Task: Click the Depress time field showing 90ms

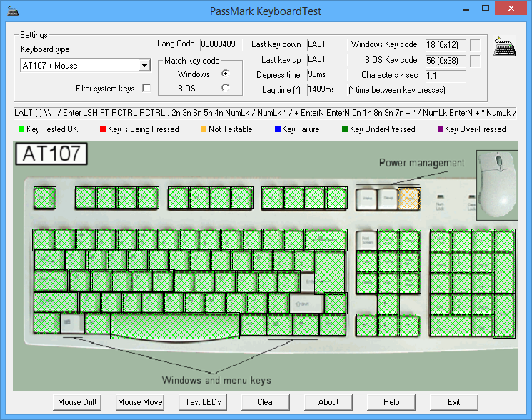Action: point(327,74)
